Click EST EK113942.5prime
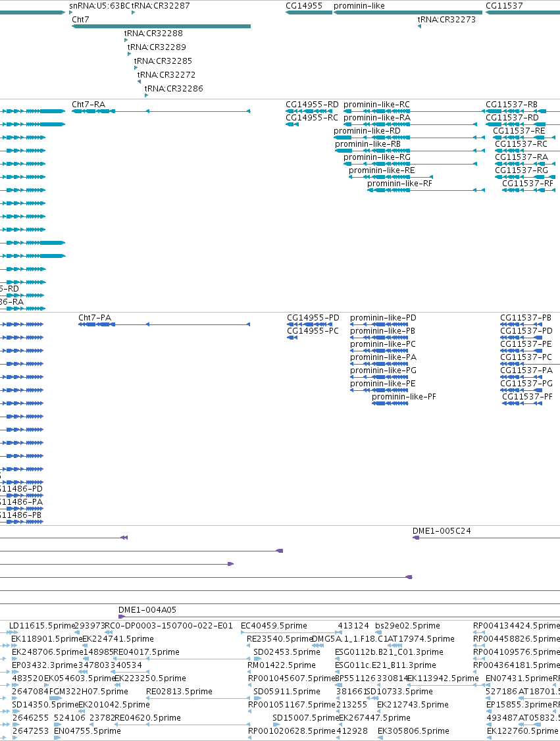Viewport: 560px width, 741px height. pyautogui.click(x=444, y=678)
